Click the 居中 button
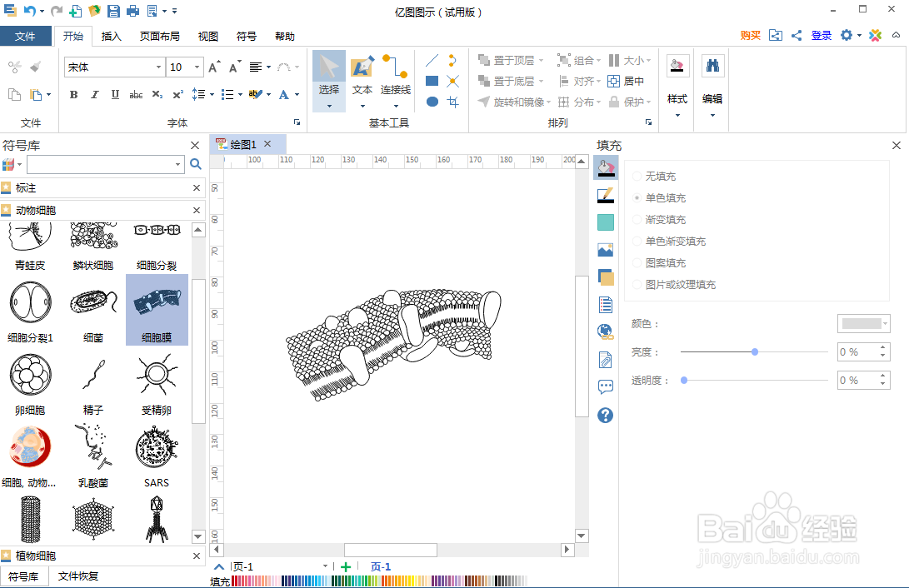Viewport: 909px width, 588px height. [x=626, y=81]
